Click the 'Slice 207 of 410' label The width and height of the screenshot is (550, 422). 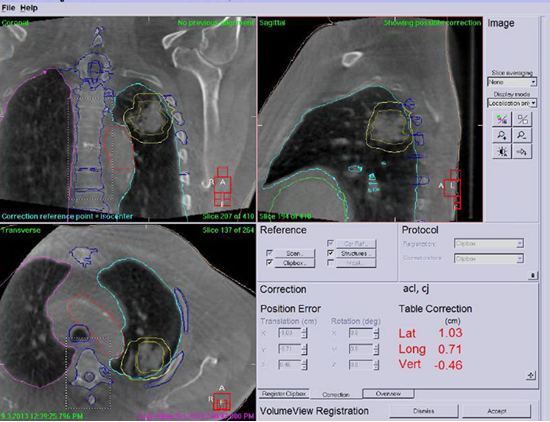pos(228,216)
